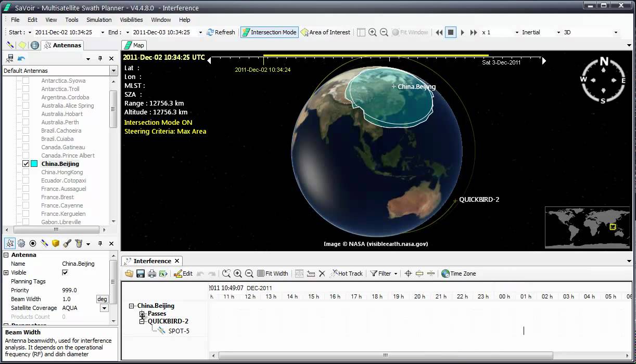
Task: Click the flashlight icon in the properties toolbar
Action: pyautogui.click(x=67, y=243)
